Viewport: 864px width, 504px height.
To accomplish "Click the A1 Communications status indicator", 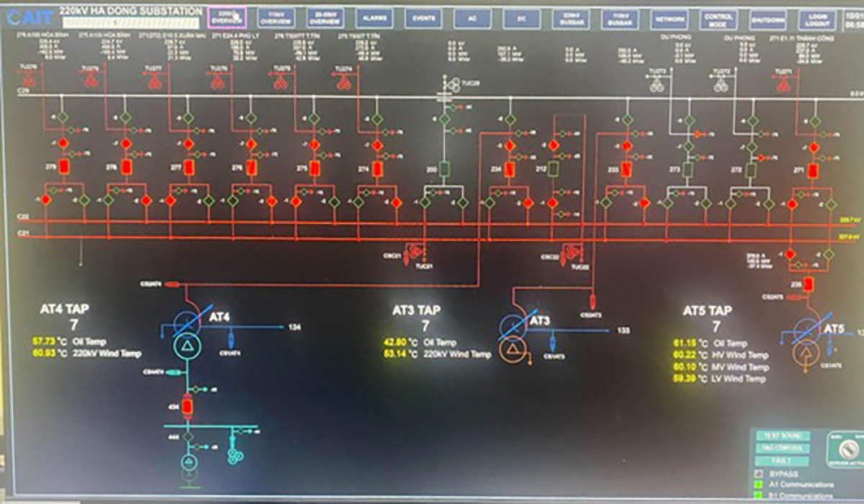I will (759, 486).
